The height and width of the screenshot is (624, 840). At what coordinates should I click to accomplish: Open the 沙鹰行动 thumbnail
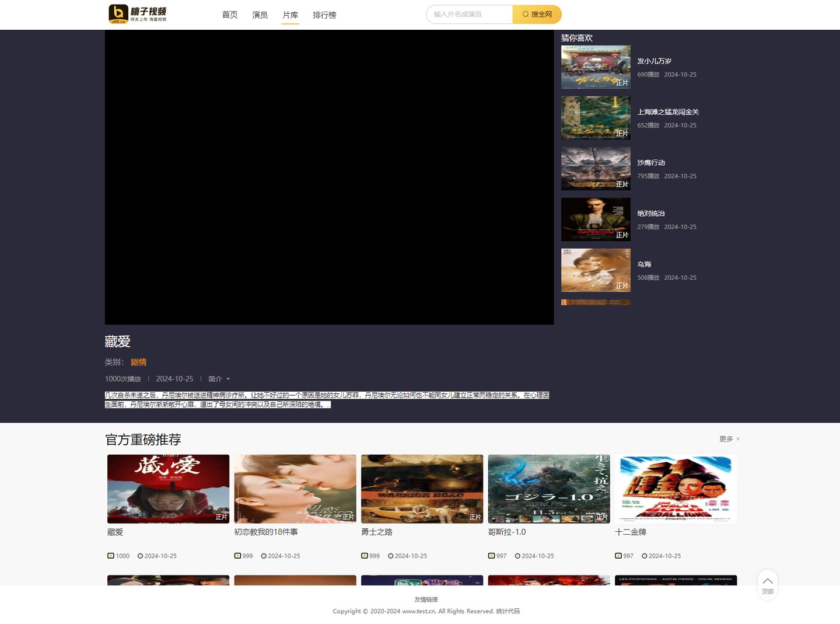point(596,169)
